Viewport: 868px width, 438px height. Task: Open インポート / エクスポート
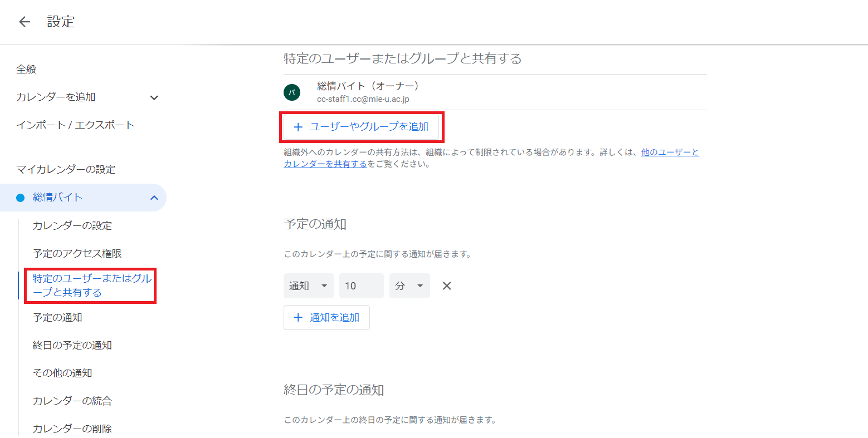(x=75, y=125)
